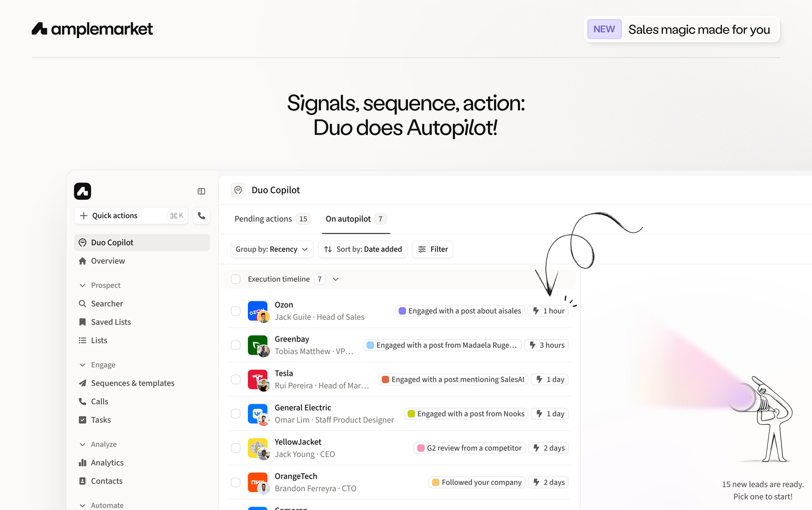Click the phone dialer icon button
This screenshot has width=812, height=510.
[x=202, y=216]
